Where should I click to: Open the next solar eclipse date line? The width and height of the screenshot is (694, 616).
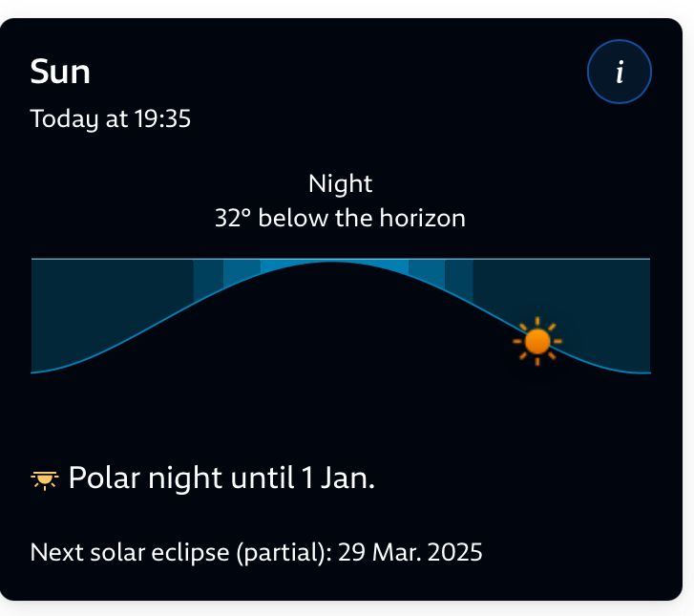[256, 552]
